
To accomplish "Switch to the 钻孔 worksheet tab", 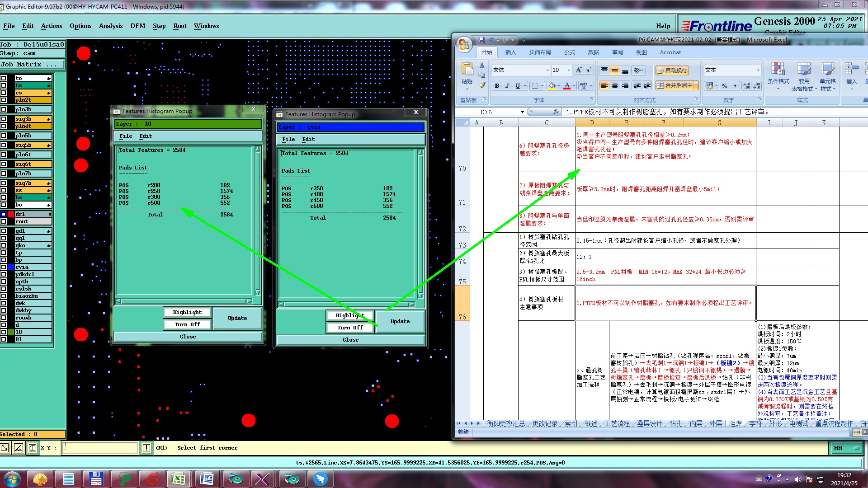I will (676, 423).
